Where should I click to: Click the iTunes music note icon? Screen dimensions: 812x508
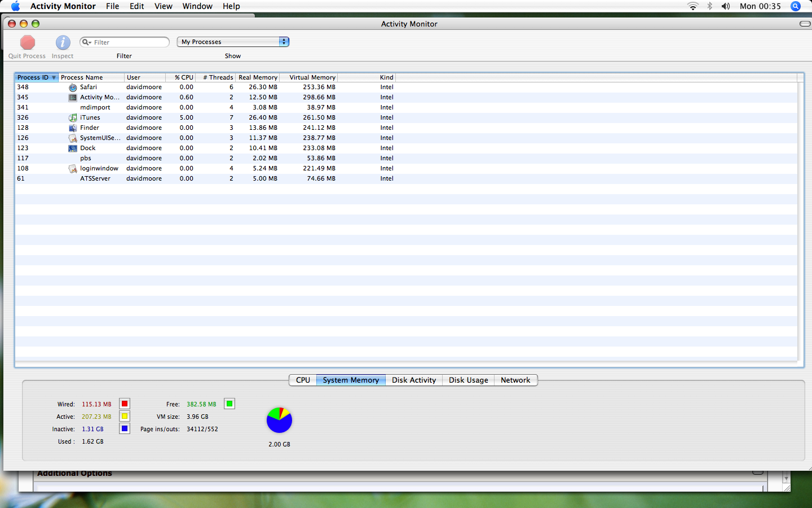[x=73, y=118]
